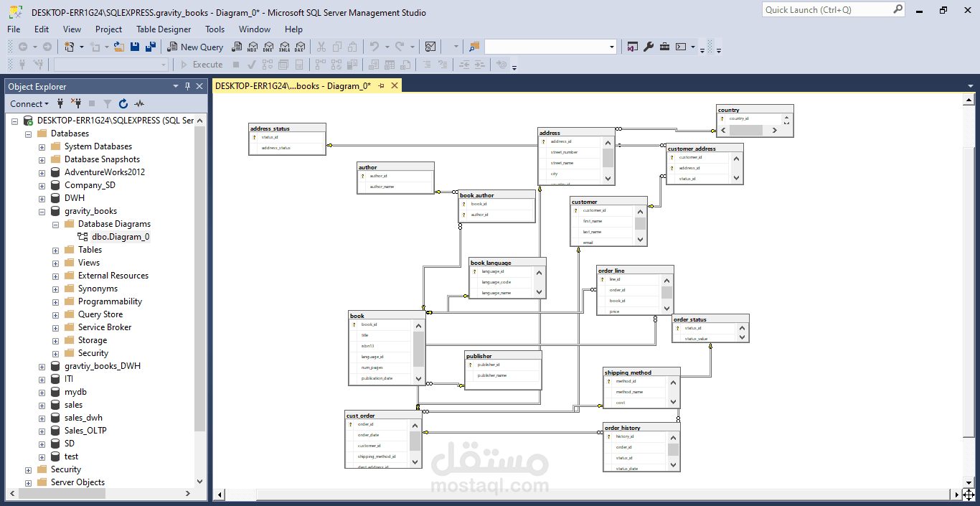The image size is (980, 506).
Task: Close the Object Explorer panel
Action: [200, 86]
